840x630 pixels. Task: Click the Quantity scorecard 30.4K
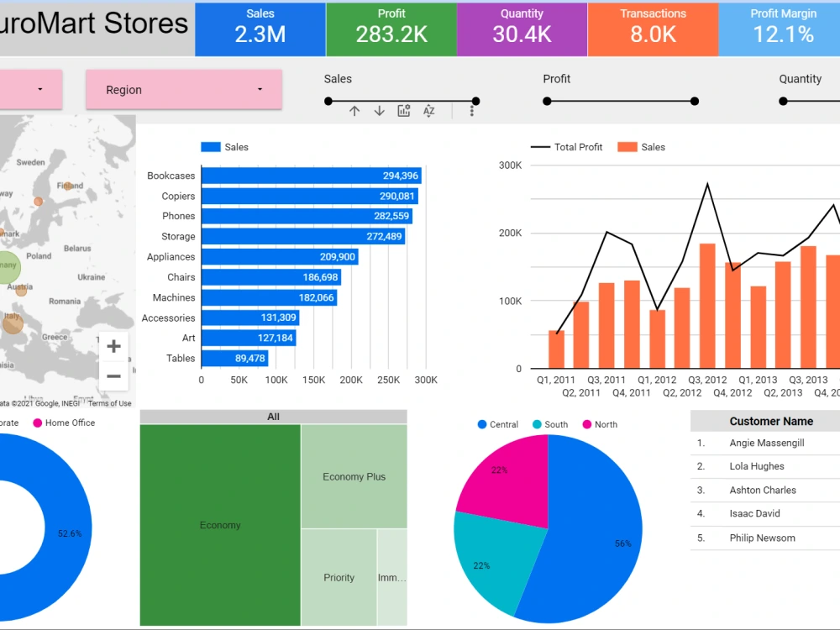522,29
